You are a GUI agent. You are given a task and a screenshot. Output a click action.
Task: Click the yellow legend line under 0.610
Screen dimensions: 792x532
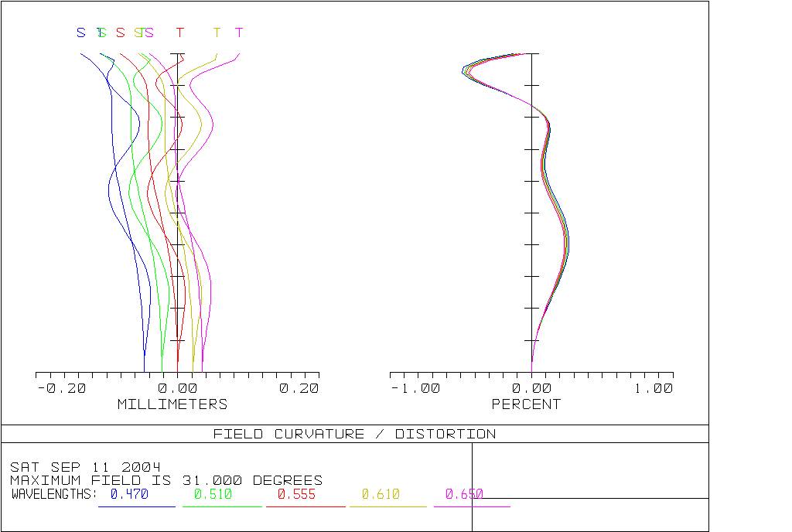[x=388, y=506]
